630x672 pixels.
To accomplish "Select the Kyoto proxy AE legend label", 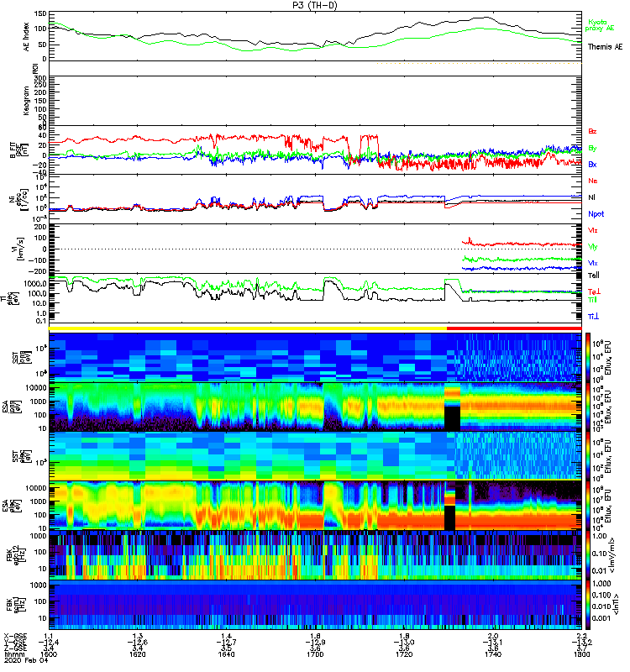I will 600,25.
